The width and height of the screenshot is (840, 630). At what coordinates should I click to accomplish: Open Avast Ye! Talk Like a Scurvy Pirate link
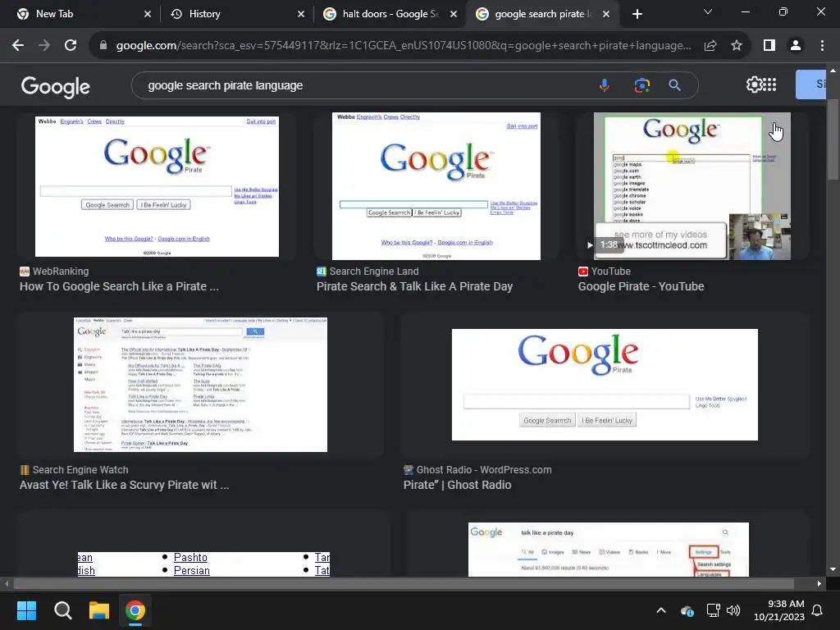(x=125, y=485)
